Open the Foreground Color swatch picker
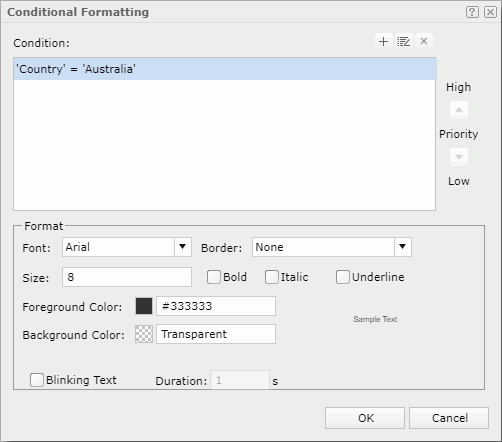 click(144, 306)
